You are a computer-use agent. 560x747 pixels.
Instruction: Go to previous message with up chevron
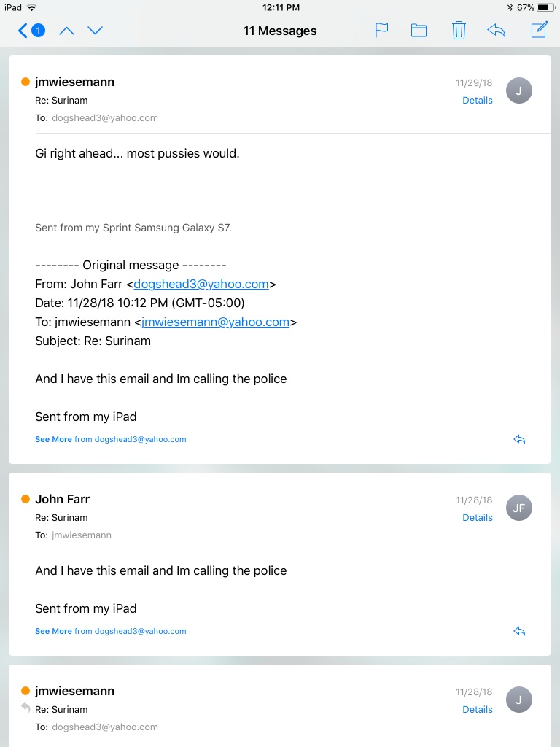tap(66, 31)
